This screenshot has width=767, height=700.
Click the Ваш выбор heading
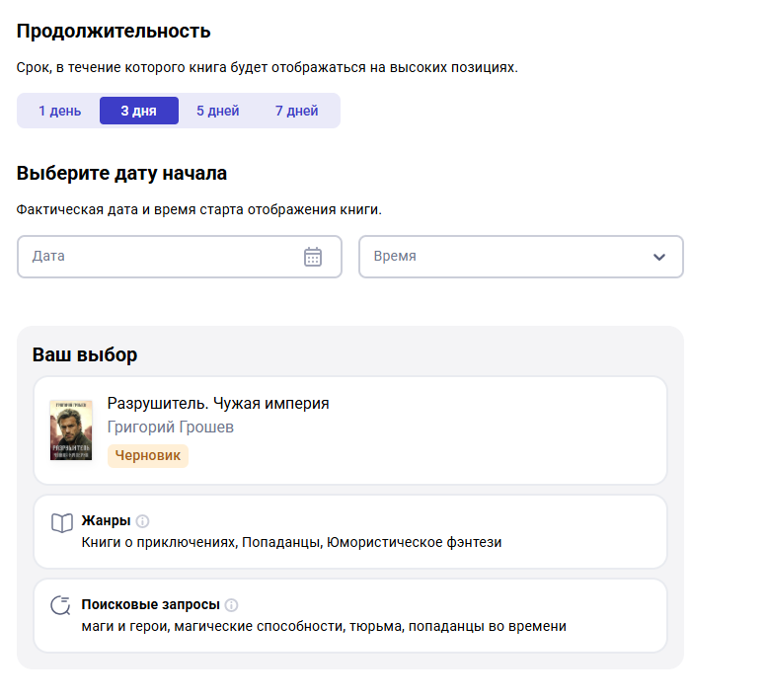coord(85,354)
